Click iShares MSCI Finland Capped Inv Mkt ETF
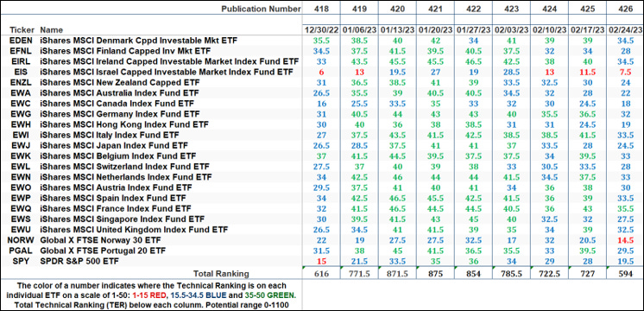Viewport: 644px width, 311px height. (125, 51)
